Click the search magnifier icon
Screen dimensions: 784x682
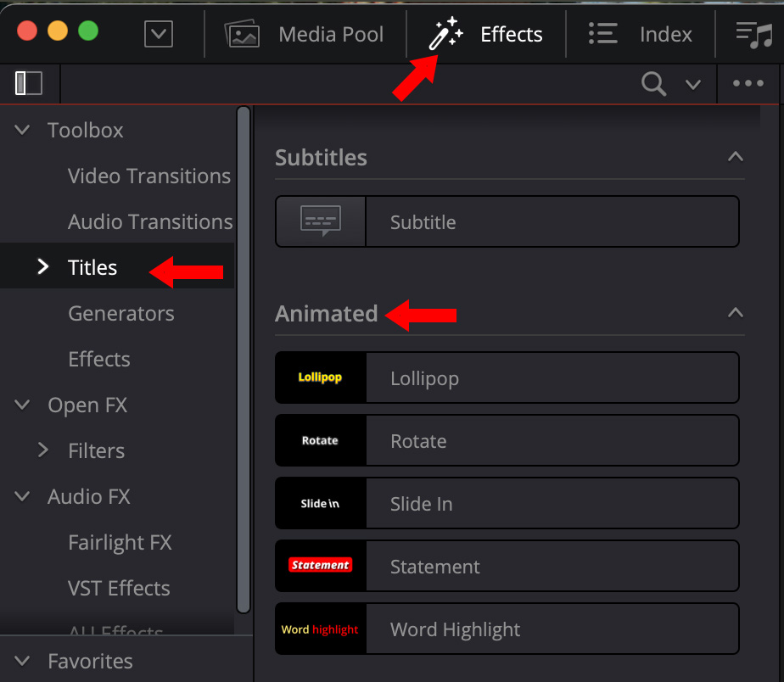[x=653, y=83]
